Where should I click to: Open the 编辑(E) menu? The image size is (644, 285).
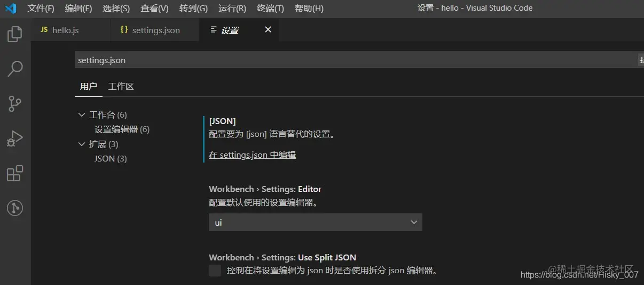pos(78,9)
